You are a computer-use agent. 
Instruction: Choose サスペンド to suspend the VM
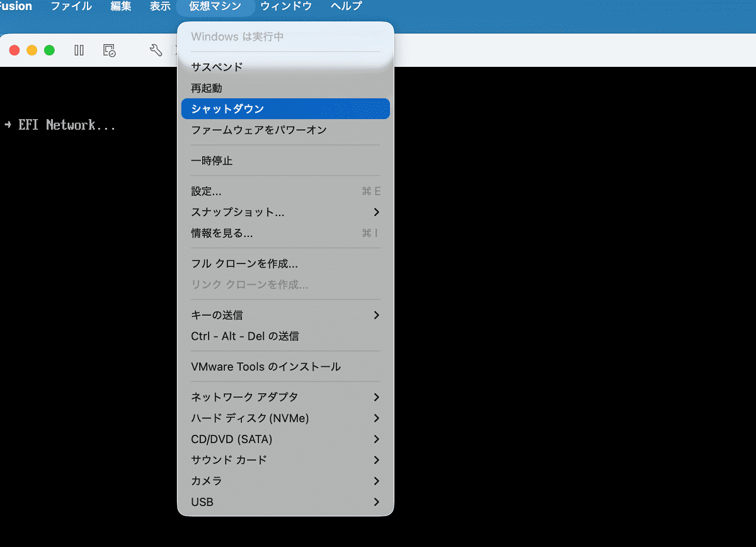285,67
